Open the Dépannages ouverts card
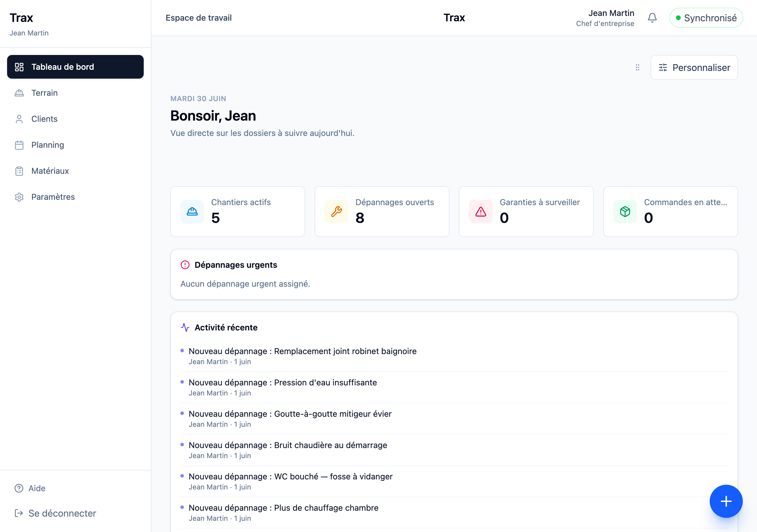The width and height of the screenshot is (757, 532). [382, 212]
